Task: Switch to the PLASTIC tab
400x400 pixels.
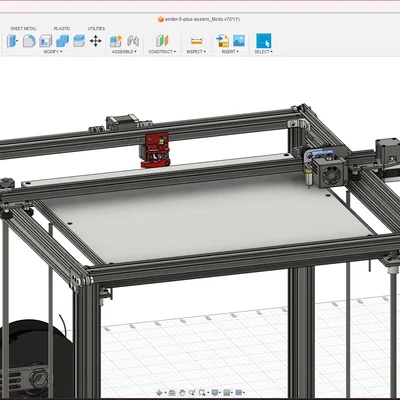Action: [62, 29]
